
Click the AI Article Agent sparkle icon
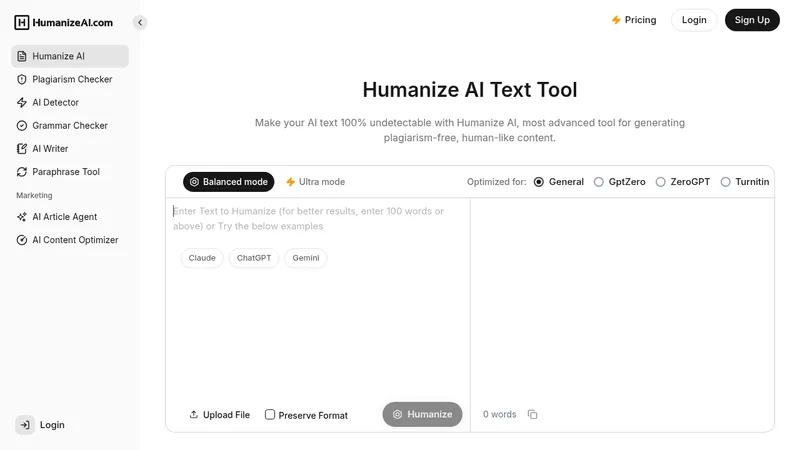[x=21, y=217]
